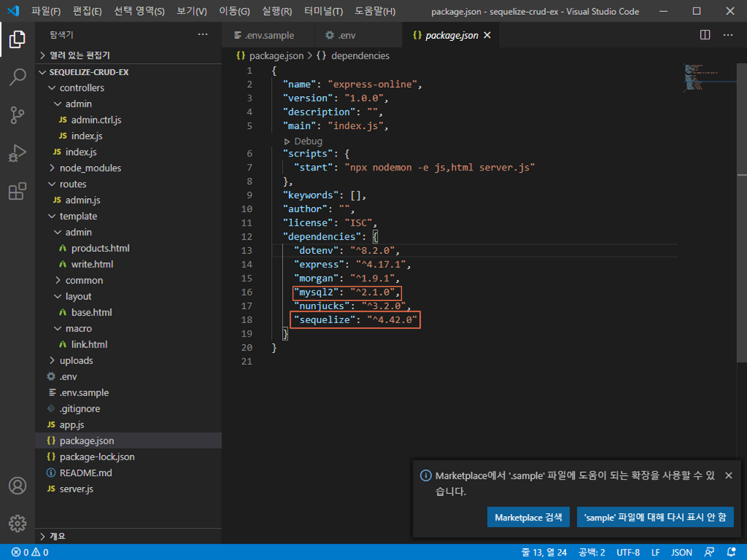Expand the common folder
Image resolution: width=747 pixels, height=560 pixels.
pyautogui.click(x=84, y=281)
